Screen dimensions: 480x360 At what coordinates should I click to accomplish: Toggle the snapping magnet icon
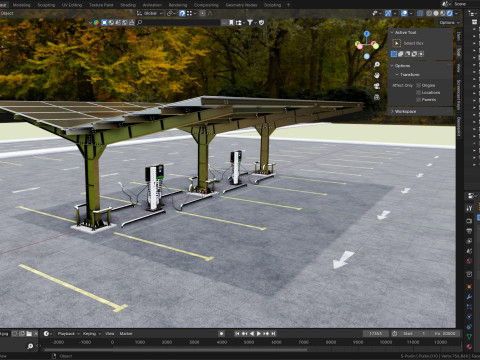click(x=182, y=13)
